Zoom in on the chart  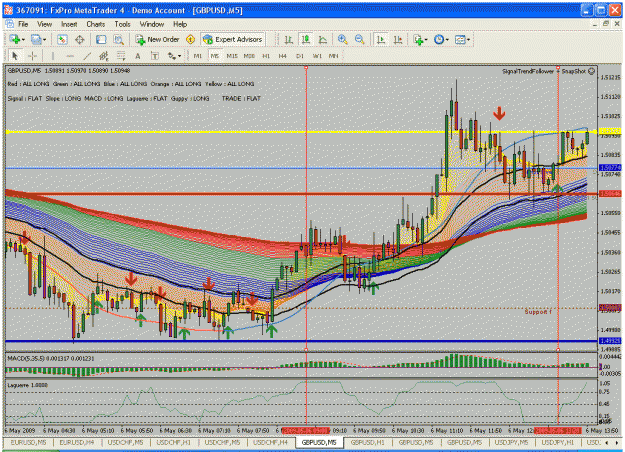click(342, 39)
